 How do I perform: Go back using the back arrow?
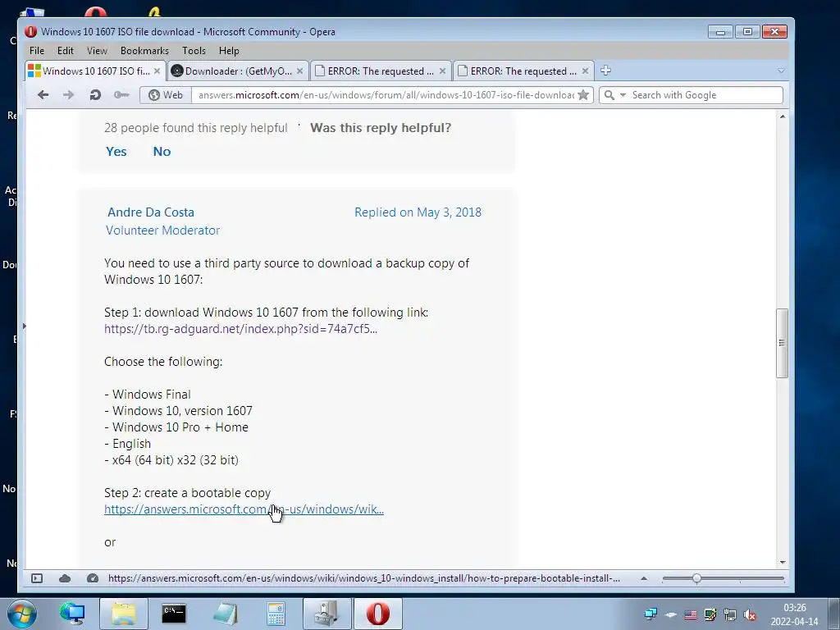coord(43,95)
